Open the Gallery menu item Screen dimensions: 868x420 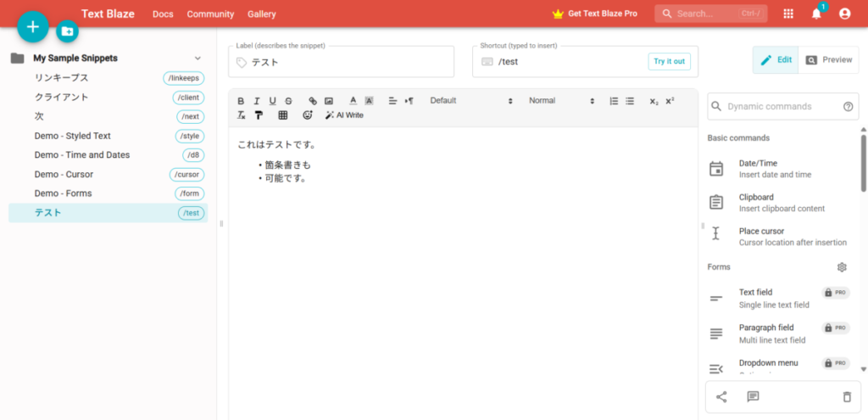[262, 14]
